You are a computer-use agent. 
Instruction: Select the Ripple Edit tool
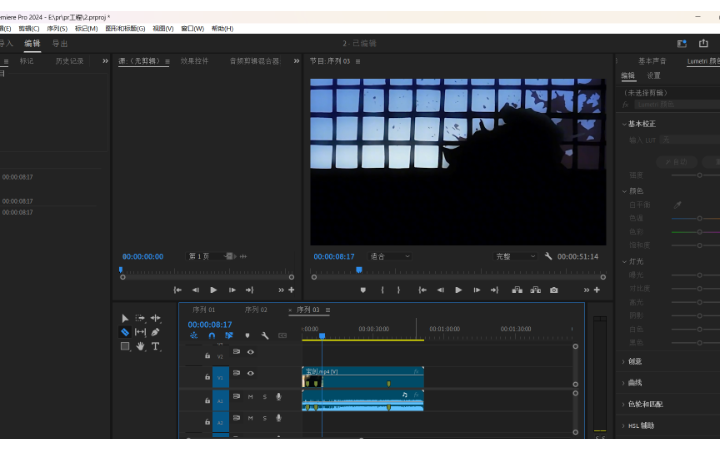156,318
